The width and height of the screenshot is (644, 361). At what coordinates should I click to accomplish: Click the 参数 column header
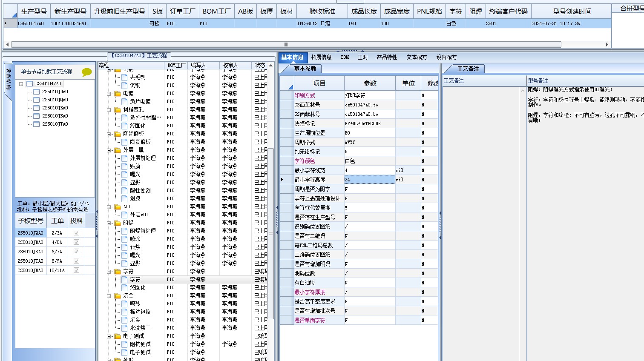point(370,83)
